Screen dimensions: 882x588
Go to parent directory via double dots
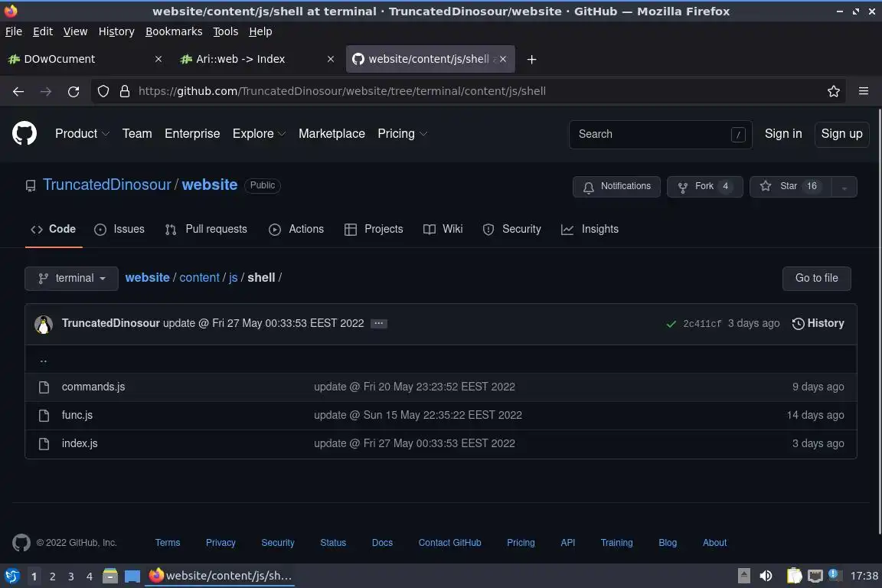44,360
